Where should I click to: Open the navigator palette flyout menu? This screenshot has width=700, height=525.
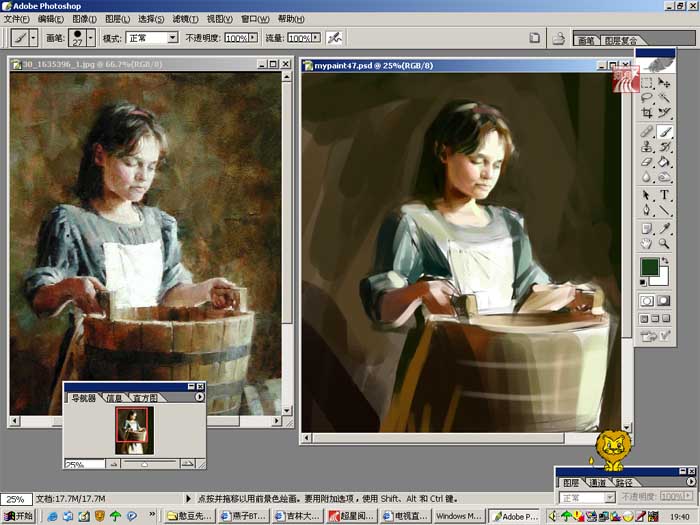click(x=199, y=397)
